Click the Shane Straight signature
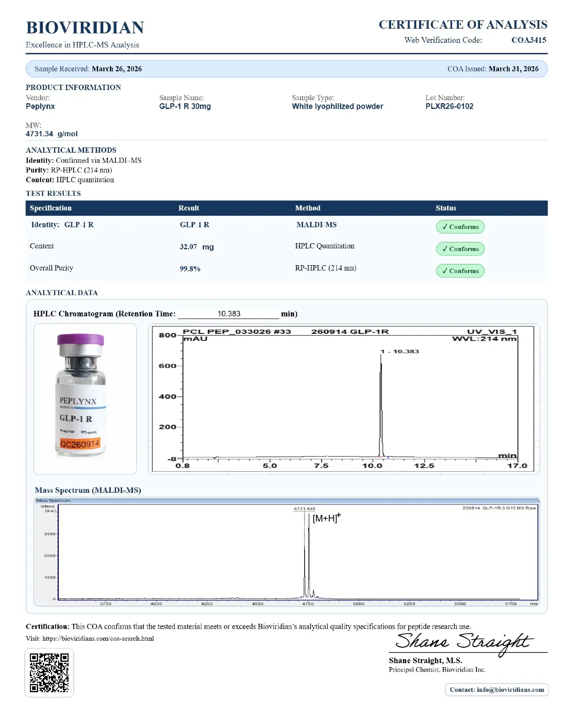 click(464, 642)
